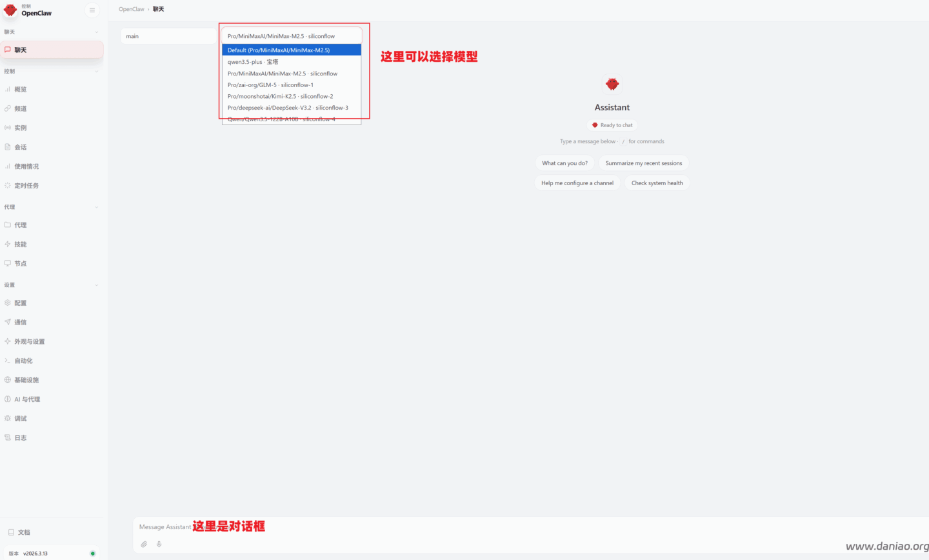Toggle sidebar with hamburger menu icon
929x560 pixels.
click(92, 10)
